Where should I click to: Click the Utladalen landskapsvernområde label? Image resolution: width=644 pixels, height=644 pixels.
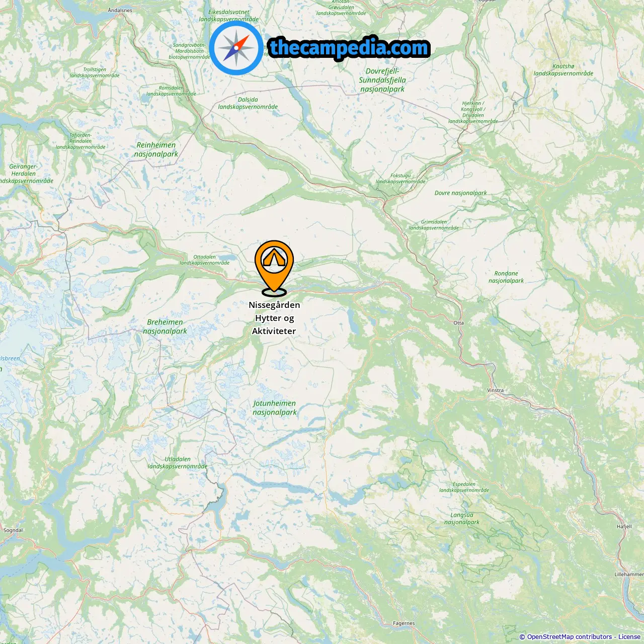click(x=178, y=463)
